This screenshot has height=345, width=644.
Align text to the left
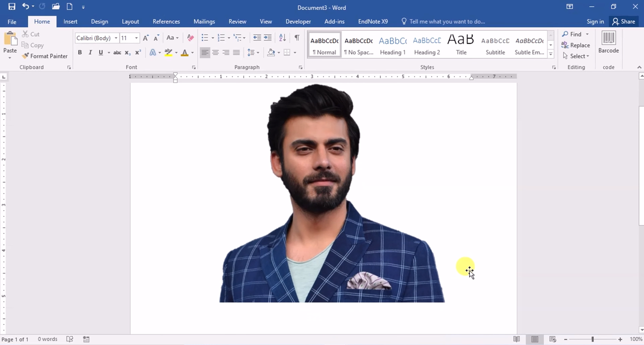[205, 52]
